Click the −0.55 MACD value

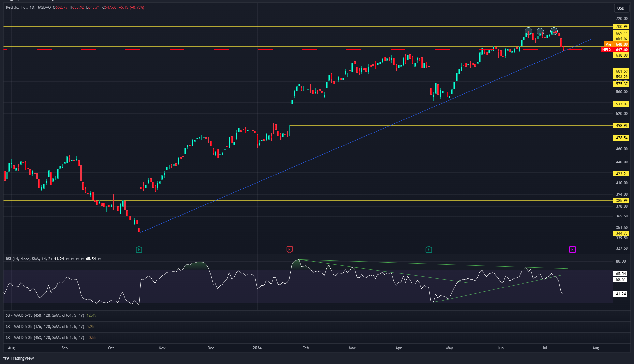tap(91, 338)
